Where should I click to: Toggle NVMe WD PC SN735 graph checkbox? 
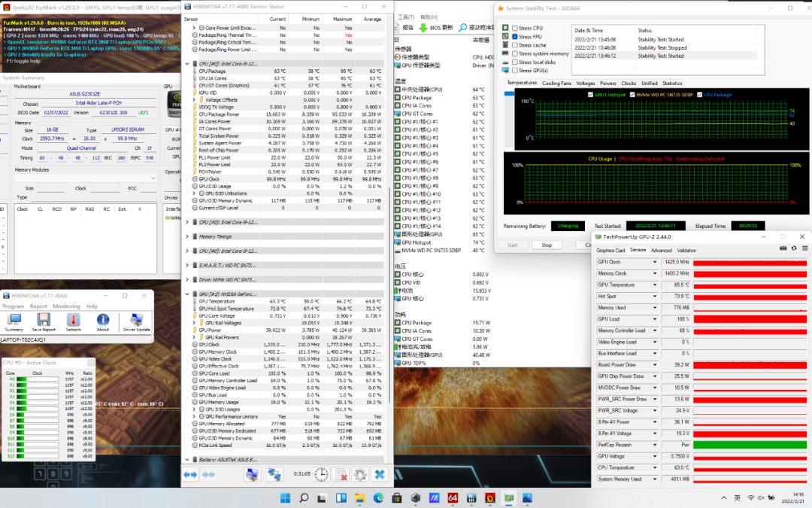tap(632, 95)
